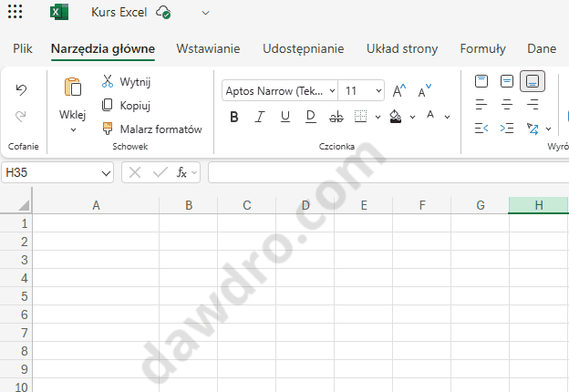The width and height of the screenshot is (569, 392).
Task: Click the Wytnij scissors icon
Action: coord(108,81)
